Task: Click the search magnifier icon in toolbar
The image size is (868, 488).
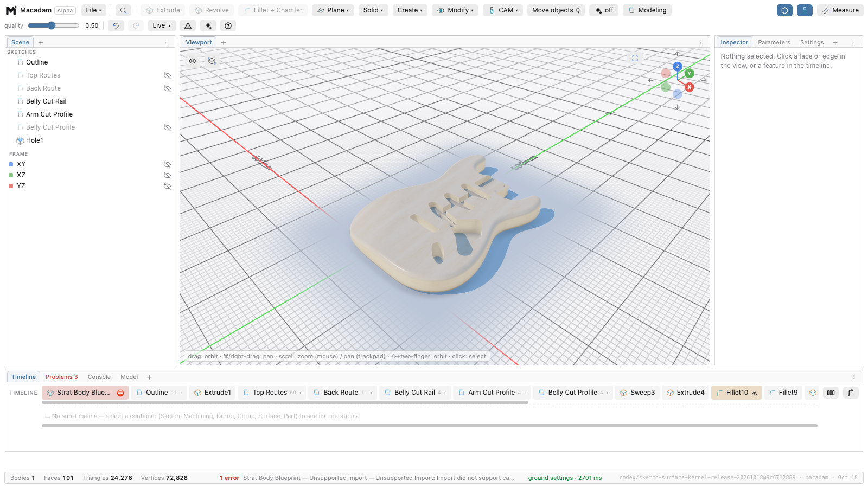Action: [x=123, y=10]
